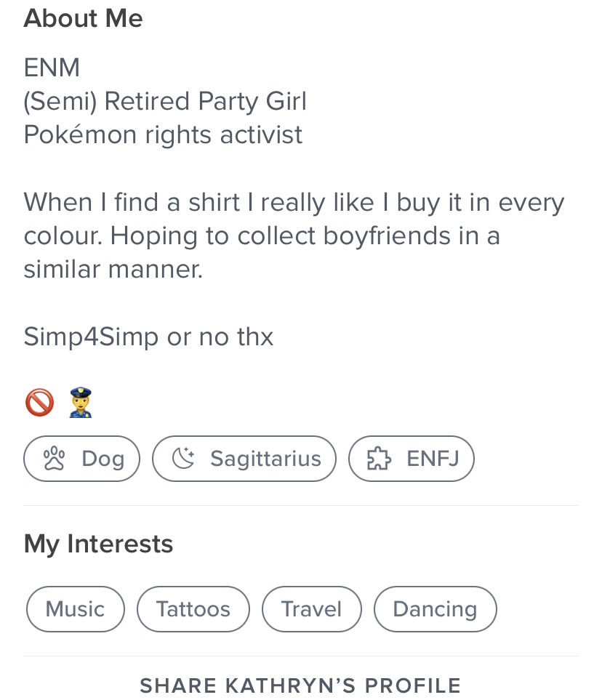Screen dimensions: 602x700
Task: Choose the Travel interest chip
Action: click(312, 609)
